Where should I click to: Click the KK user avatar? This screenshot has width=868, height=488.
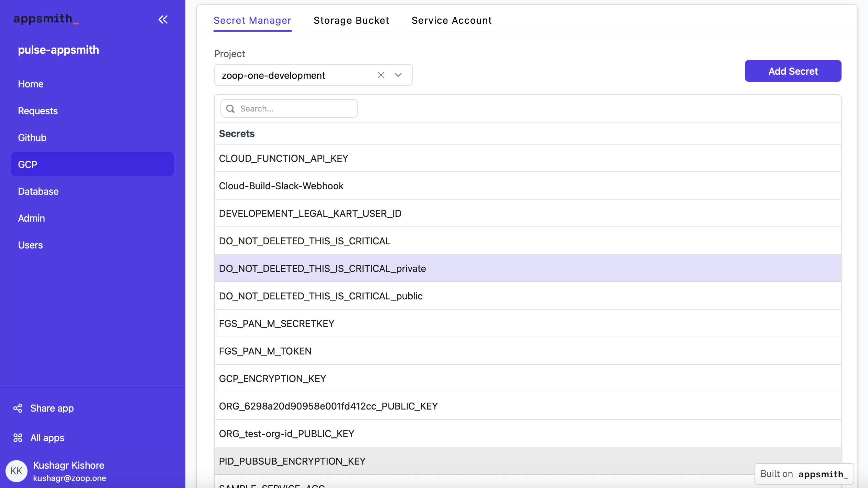[x=16, y=471]
